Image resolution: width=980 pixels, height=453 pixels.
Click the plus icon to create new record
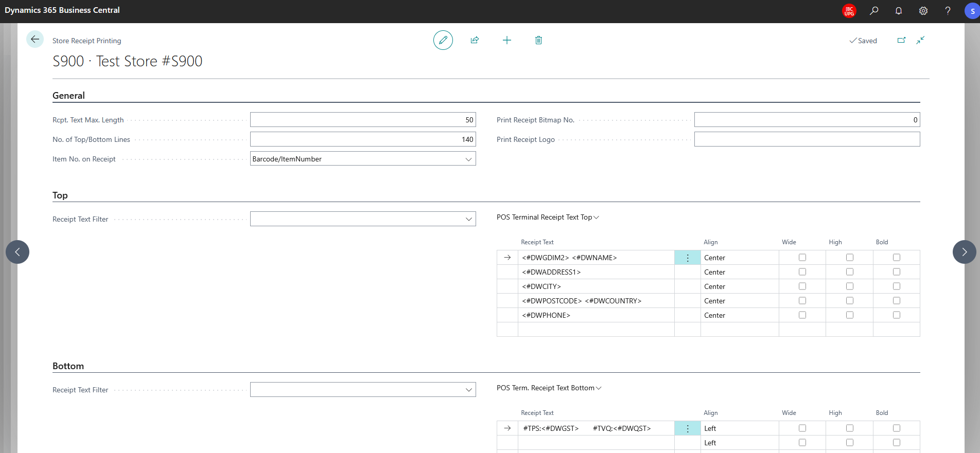point(507,40)
